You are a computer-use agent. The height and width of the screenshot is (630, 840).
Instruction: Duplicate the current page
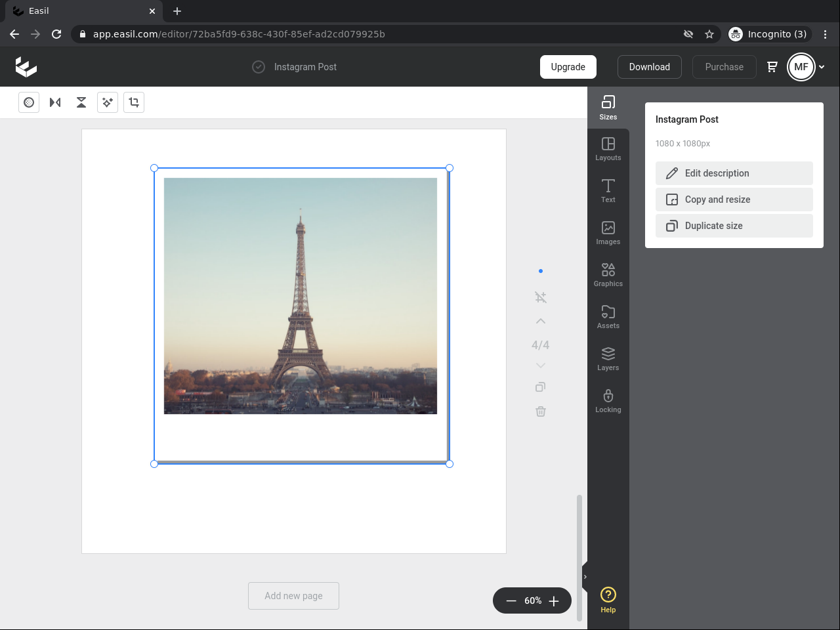tap(541, 387)
